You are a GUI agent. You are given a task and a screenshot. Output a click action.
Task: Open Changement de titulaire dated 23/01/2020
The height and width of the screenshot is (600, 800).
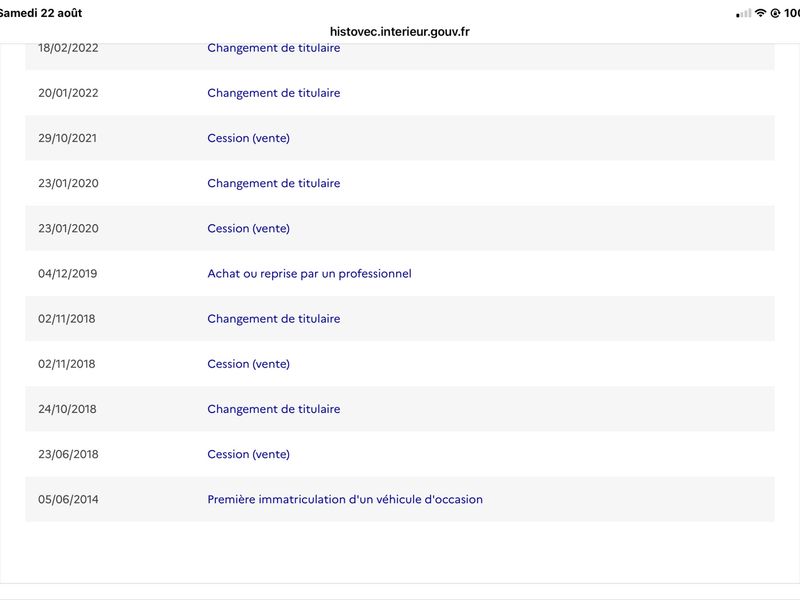click(x=273, y=183)
